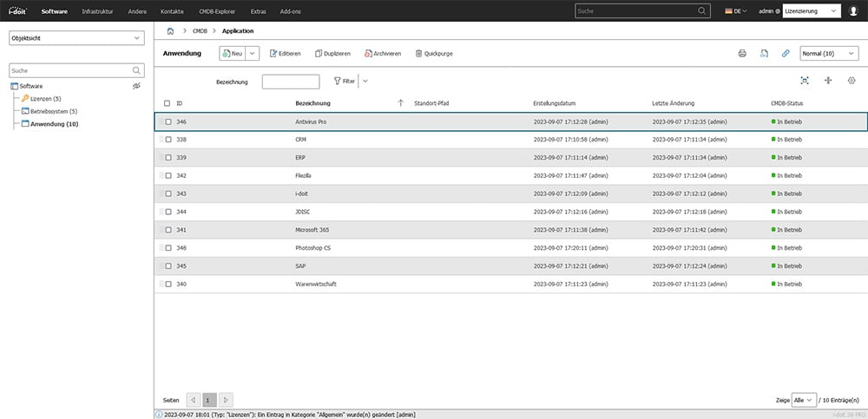Screen dimensions: 868x419
Task: Click the Editieren button
Action: 285,54
